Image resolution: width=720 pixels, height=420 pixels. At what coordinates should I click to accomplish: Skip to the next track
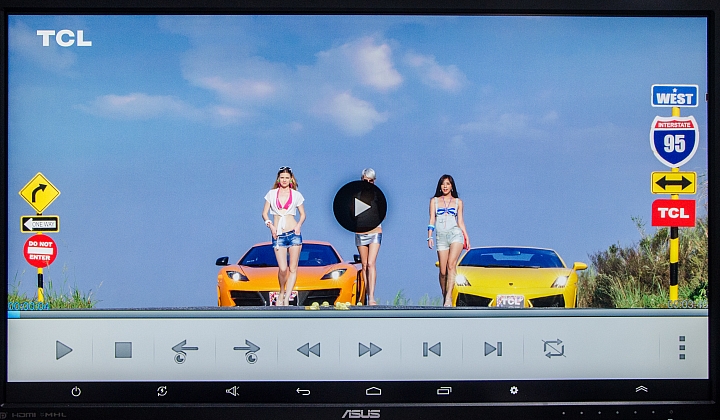(493, 349)
